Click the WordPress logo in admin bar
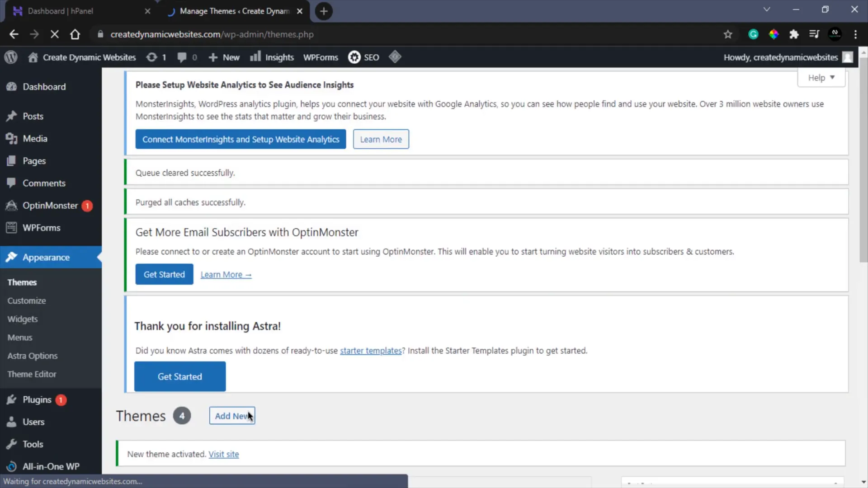 [11, 57]
